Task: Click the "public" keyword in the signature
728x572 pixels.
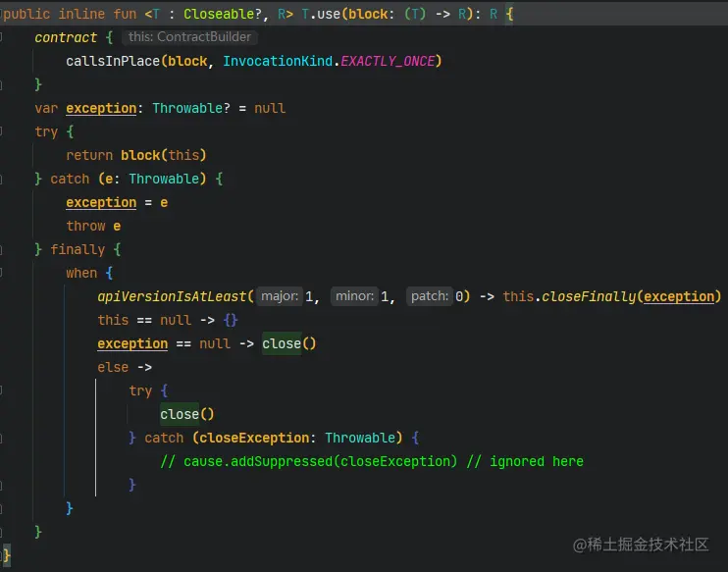Action: 26,14
